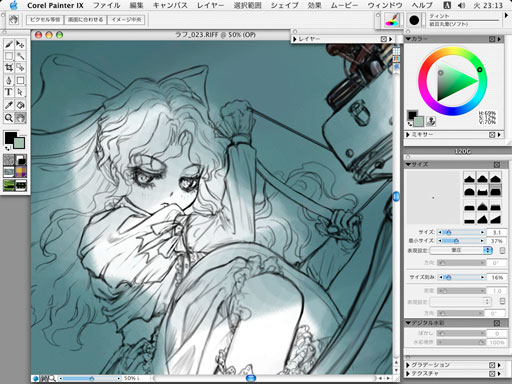The width and height of the screenshot is (512, 384).
Task: Open the ウィンドウ menu
Action: [x=385, y=6]
